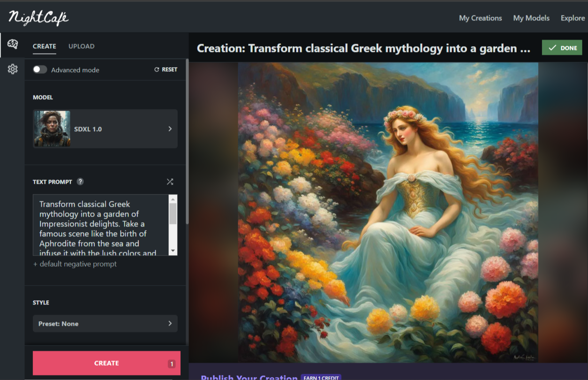This screenshot has width=588, height=380.
Task: Click the prompt scrollbar down arrow
Action: [173, 251]
